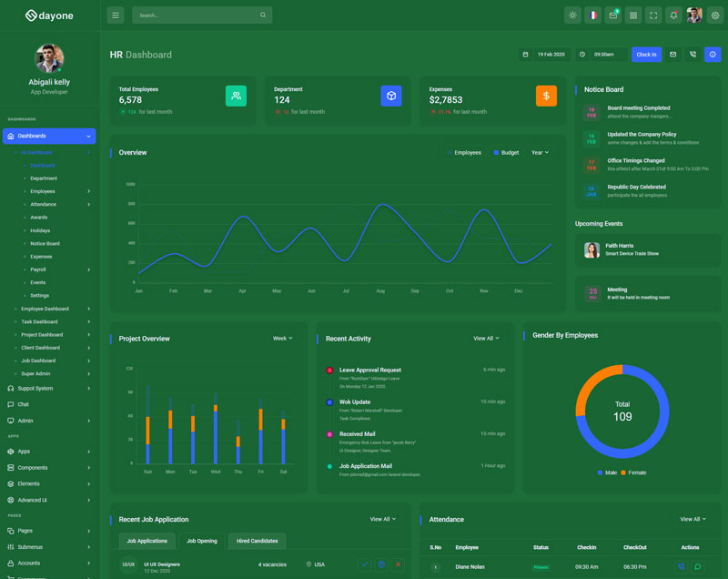Toggle the light/dark theme sun icon

[x=572, y=15]
